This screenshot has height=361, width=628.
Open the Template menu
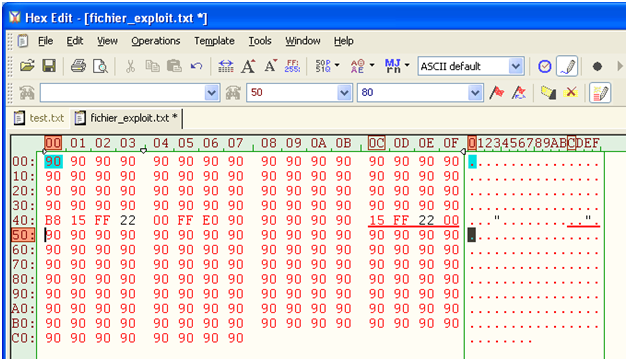[214, 41]
